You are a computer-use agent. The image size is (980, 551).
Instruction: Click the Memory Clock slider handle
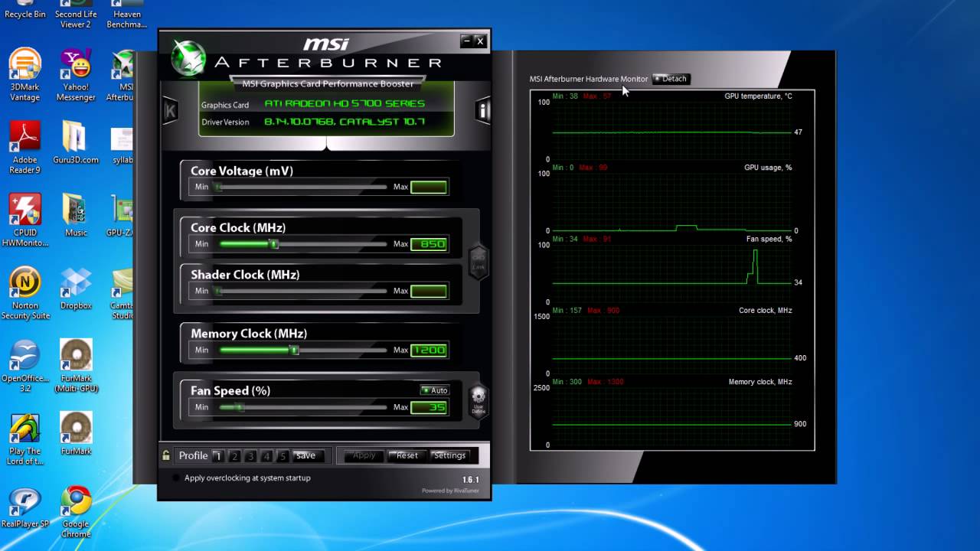coord(293,350)
